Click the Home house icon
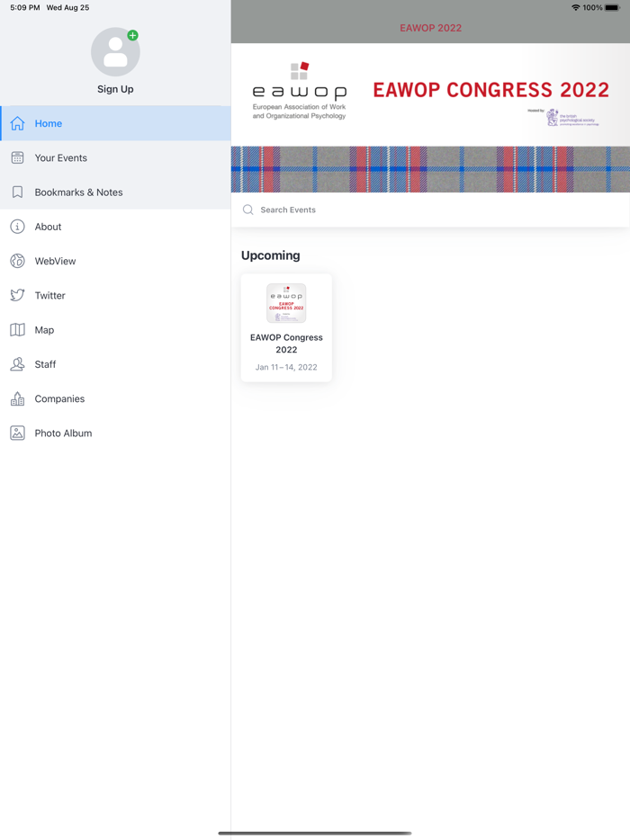The height and width of the screenshot is (840, 630). tap(18, 123)
